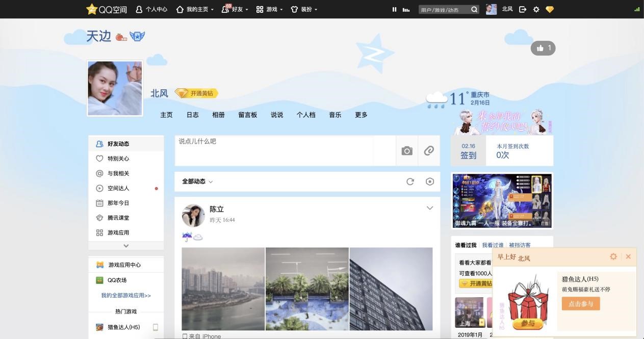Image resolution: width=644 pixels, height=339 pixels.
Task: Click the logout icon beside 北风
Action: pos(523,9)
